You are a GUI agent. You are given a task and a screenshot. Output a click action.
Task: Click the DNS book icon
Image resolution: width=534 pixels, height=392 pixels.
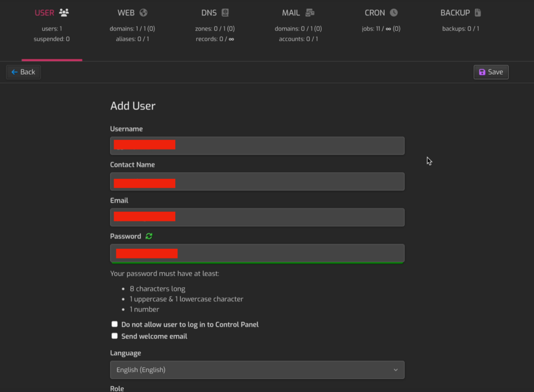point(225,13)
